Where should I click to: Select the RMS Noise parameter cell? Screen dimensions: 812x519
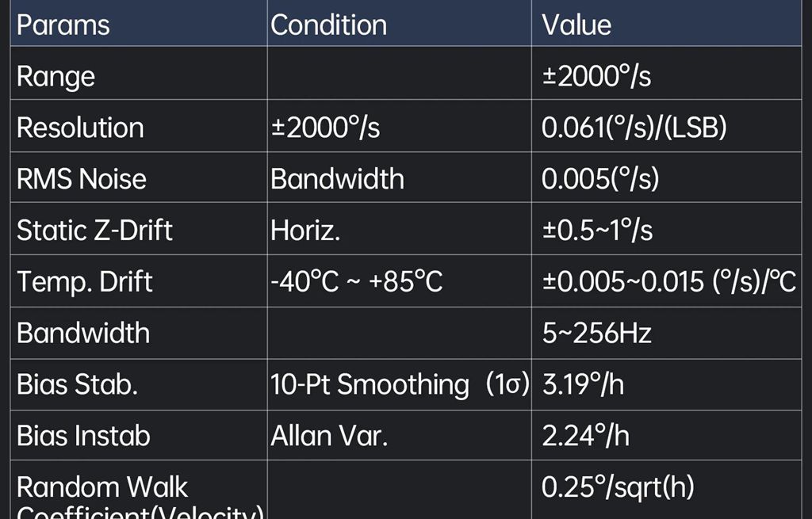(82, 179)
